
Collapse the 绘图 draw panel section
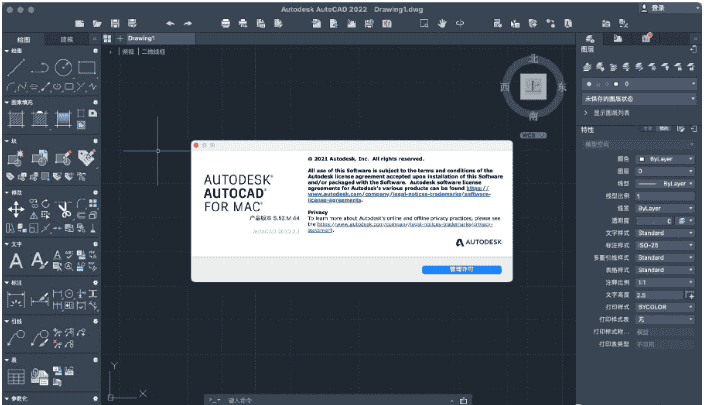7,51
